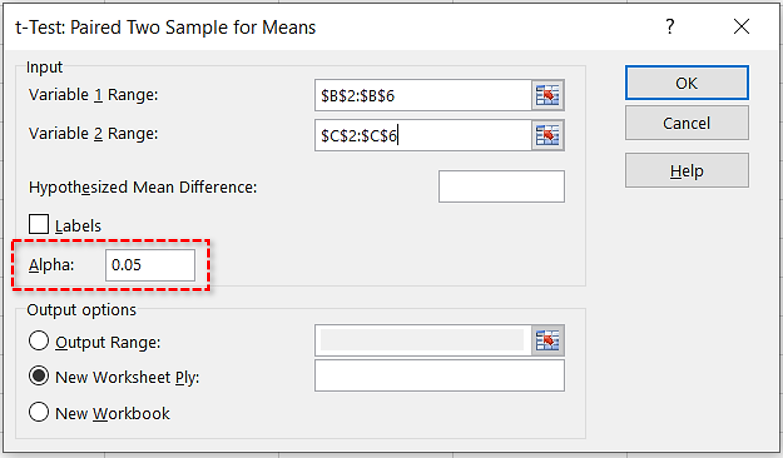Click the Variable 1 Range collapse-dialog icon
Screen dimensions: 783x458
tap(548, 95)
